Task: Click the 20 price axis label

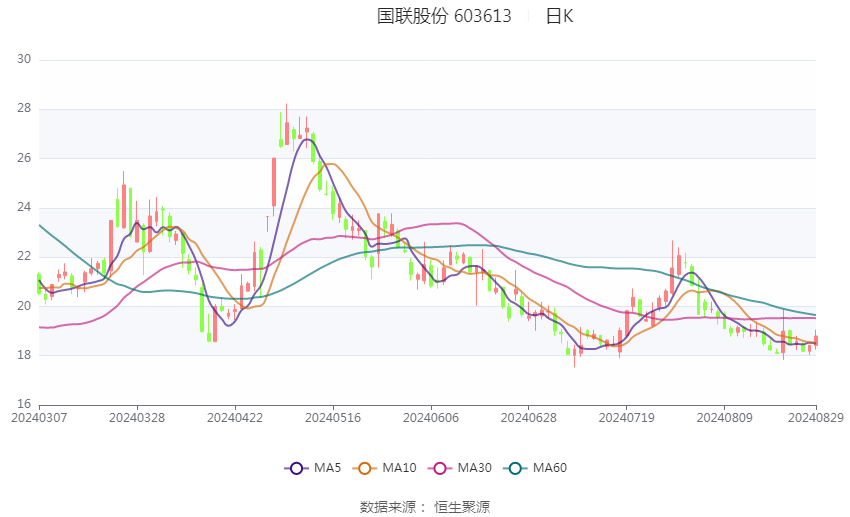Action: [x=24, y=306]
